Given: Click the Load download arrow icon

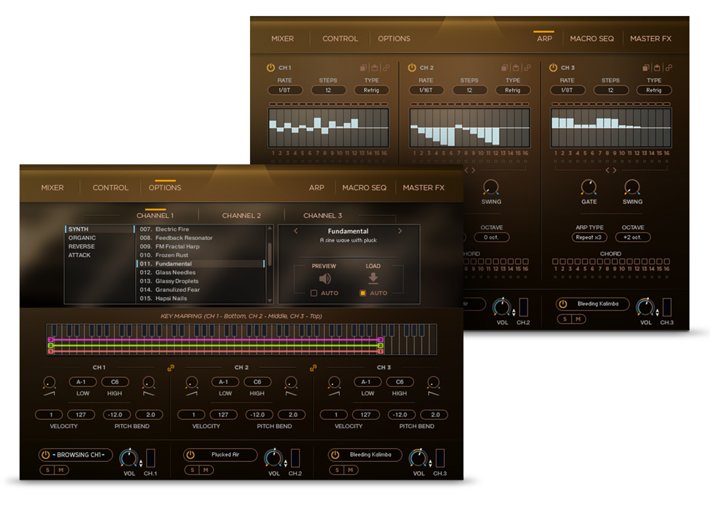Looking at the screenshot, I should coord(373,279).
